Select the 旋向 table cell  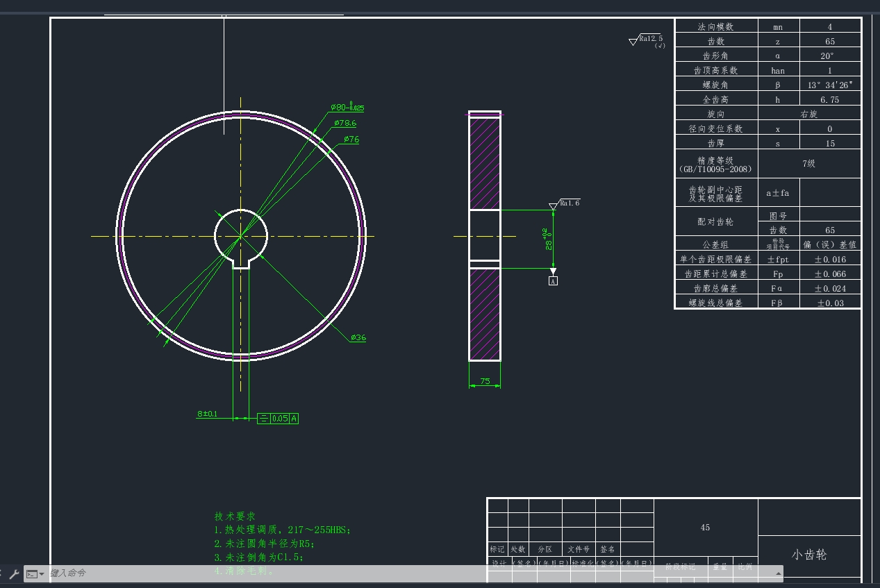[x=716, y=114]
